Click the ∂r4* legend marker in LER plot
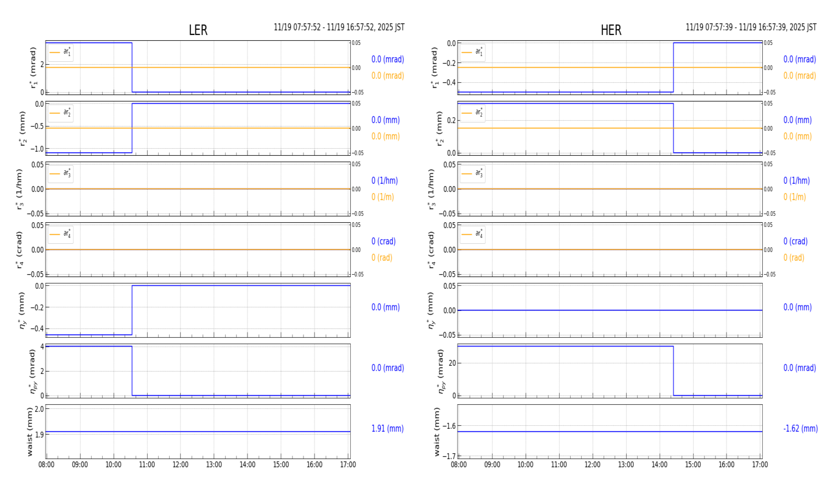Screen dimensions: 824x504 pos(55,235)
